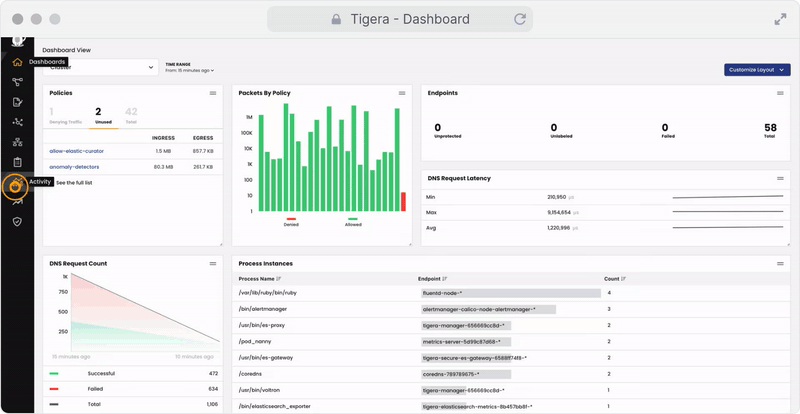Screen dimensions: 800x414
Task: Open the shield sidebar icon
Action: pyautogui.click(x=17, y=222)
